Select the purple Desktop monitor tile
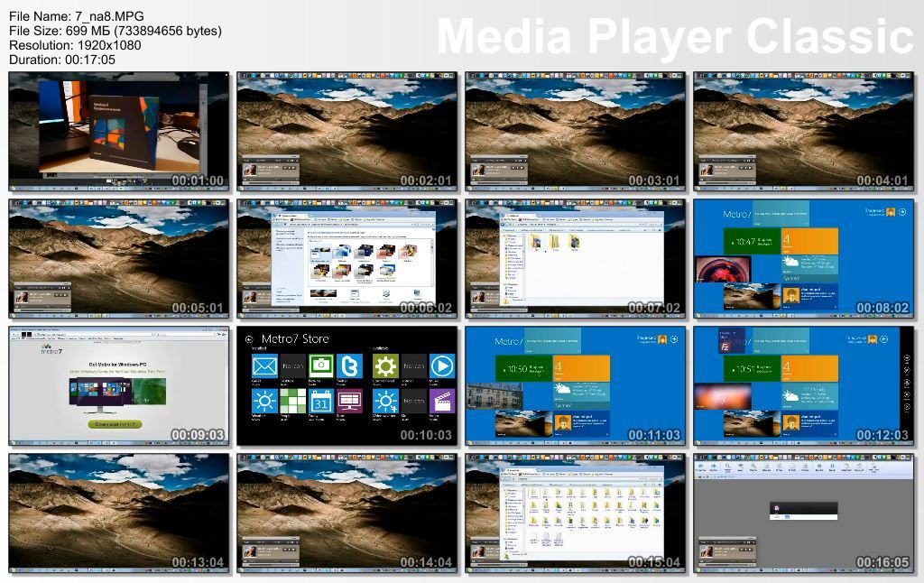Screen dimensions: 924x583 pos(349,402)
